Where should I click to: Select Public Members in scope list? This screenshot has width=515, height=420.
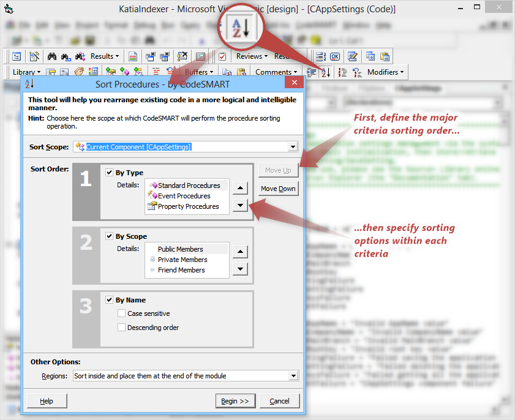(187, 249)
